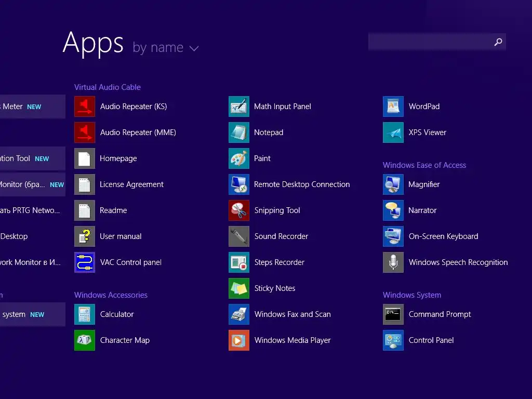Image resolution: width=532 pixels, height=399 pixels.
Task: Launch the Windows Speech Recognition icon
Action: pos(393,262)
